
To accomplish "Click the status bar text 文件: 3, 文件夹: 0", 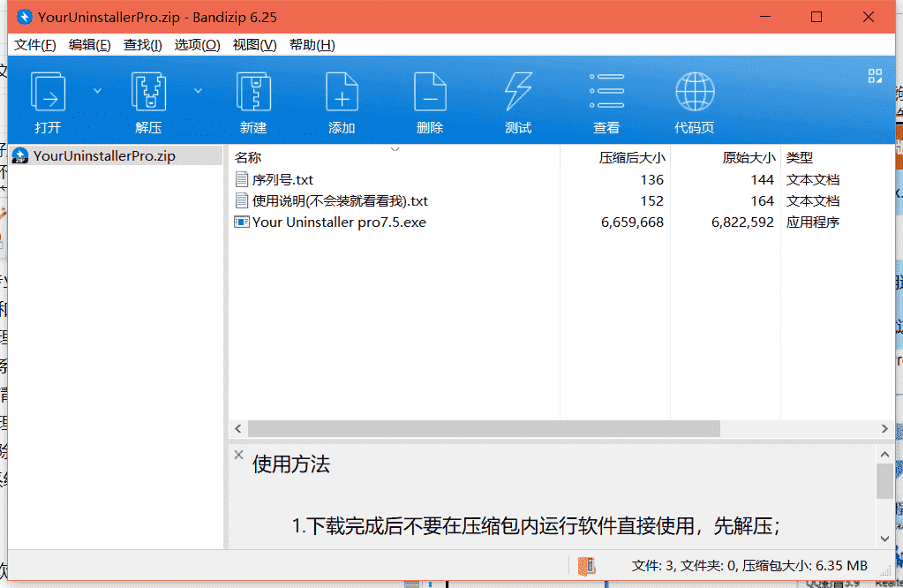I will [684, 566].
